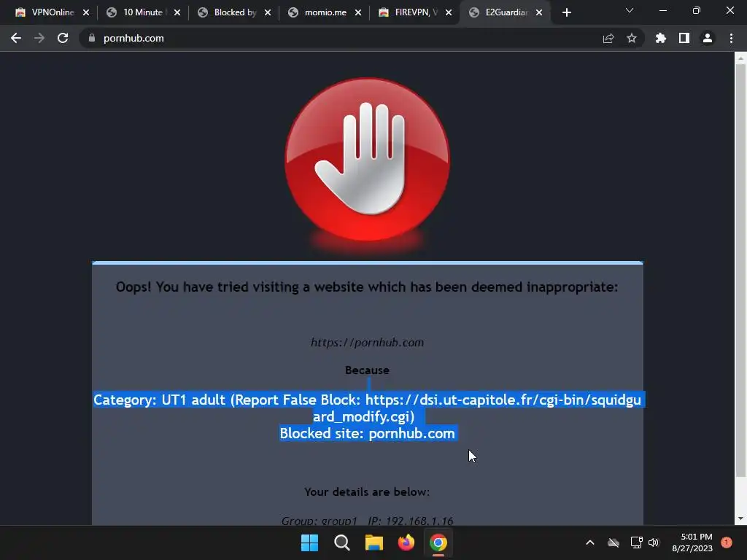747x560 pixels.
Task: Click the 'Your details are below:' text
Action: click(368, 492)
